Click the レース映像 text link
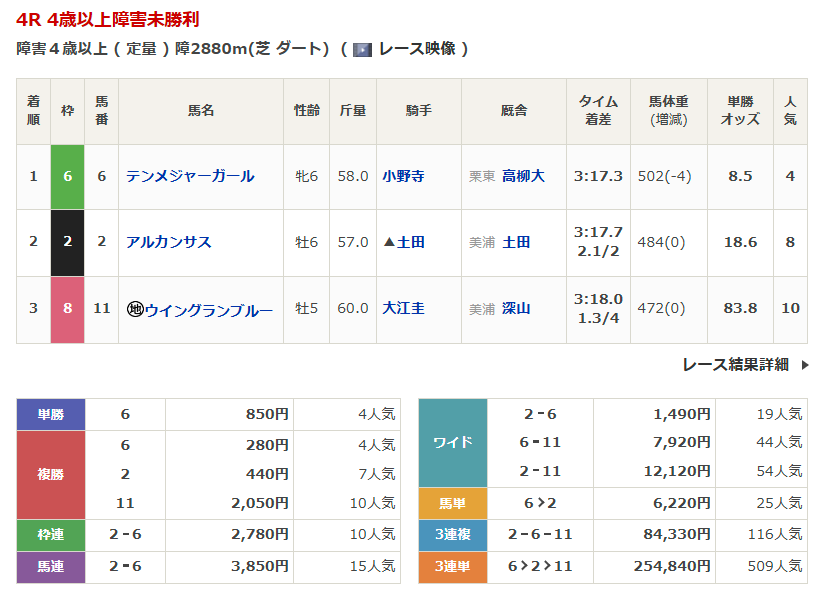Image resolution: width=823 pixels, height=595 pixels. [417, 49]
